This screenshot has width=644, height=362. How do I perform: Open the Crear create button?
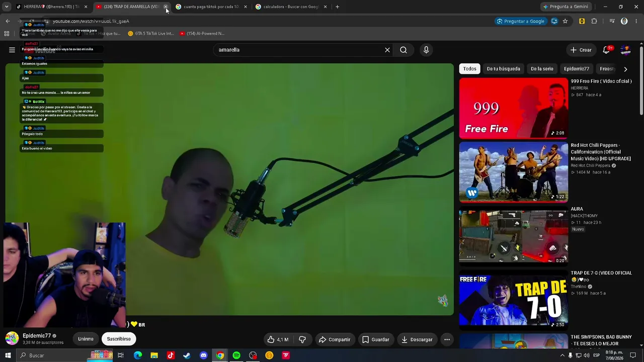[x=581, y=50]
